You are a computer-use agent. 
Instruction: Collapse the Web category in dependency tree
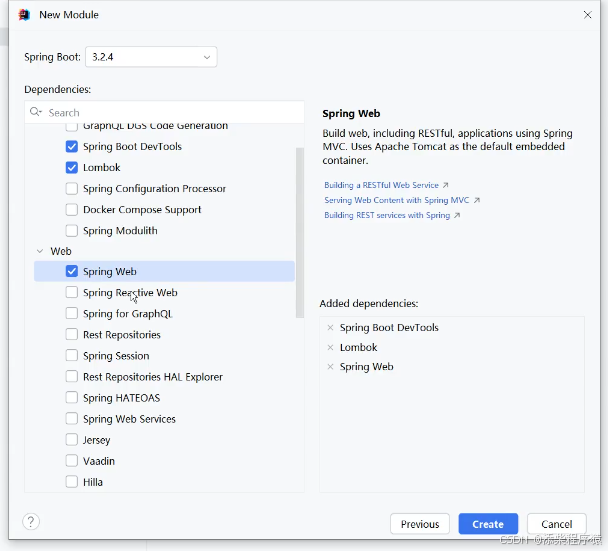click(40, 251)
